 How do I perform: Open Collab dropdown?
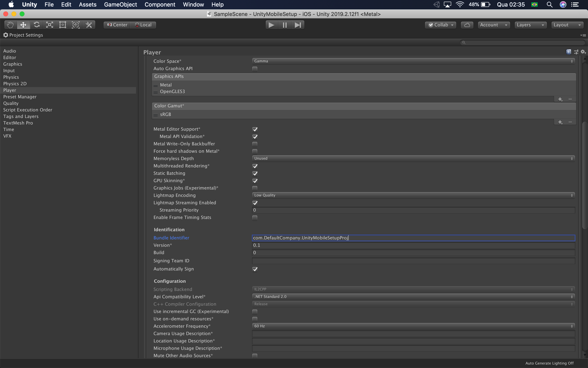point(440,25)
